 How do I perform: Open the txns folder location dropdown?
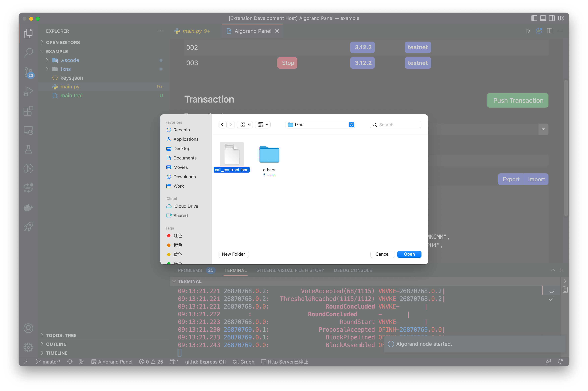click(320, 124)
